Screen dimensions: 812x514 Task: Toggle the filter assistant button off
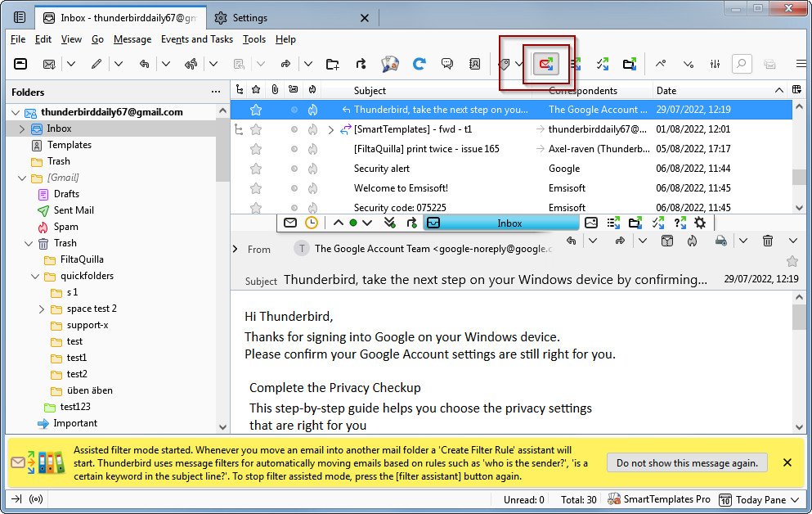[545, 64]
